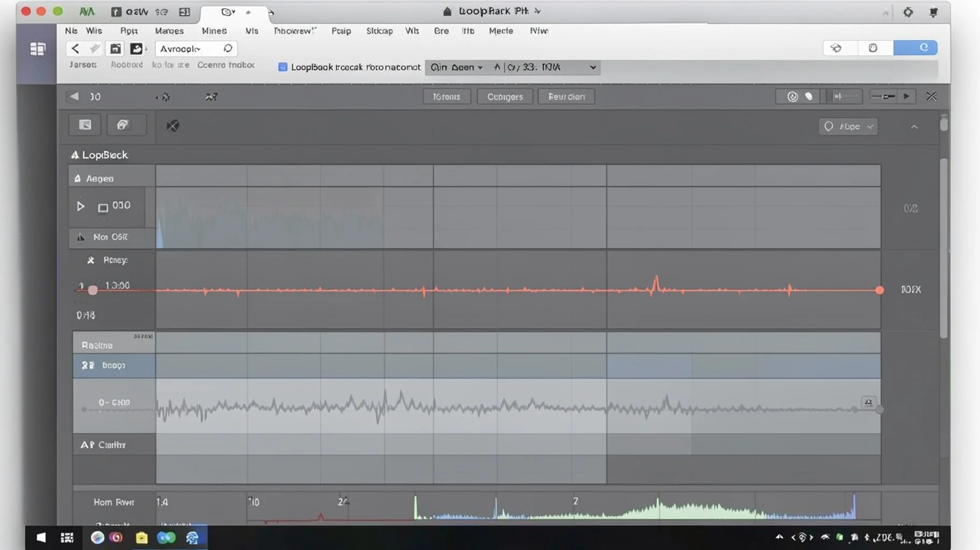
Task: Open the Sidcap menu
Action: (379, 31)
